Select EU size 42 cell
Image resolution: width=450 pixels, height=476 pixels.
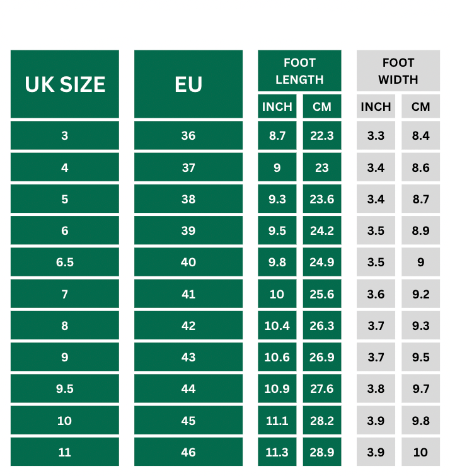pos(188,326)
